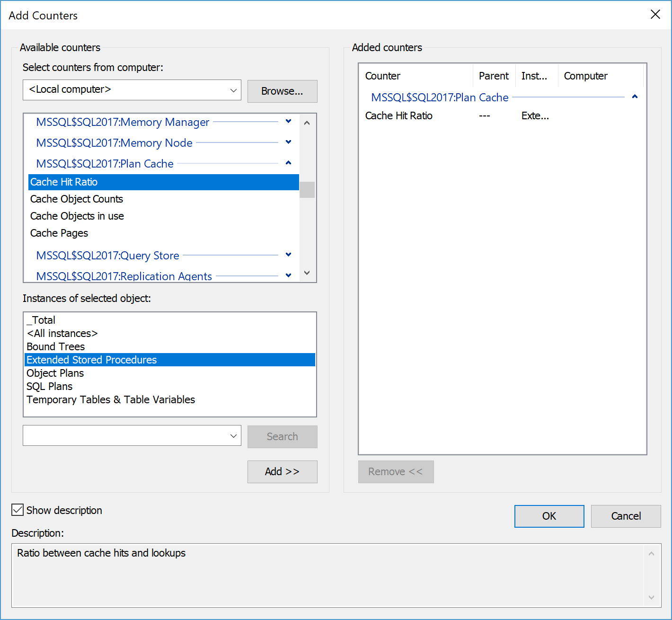Screen dimensions: 672x620
Task: Select Cache Hit Ratio in available counters
Action: coord(164,182)
